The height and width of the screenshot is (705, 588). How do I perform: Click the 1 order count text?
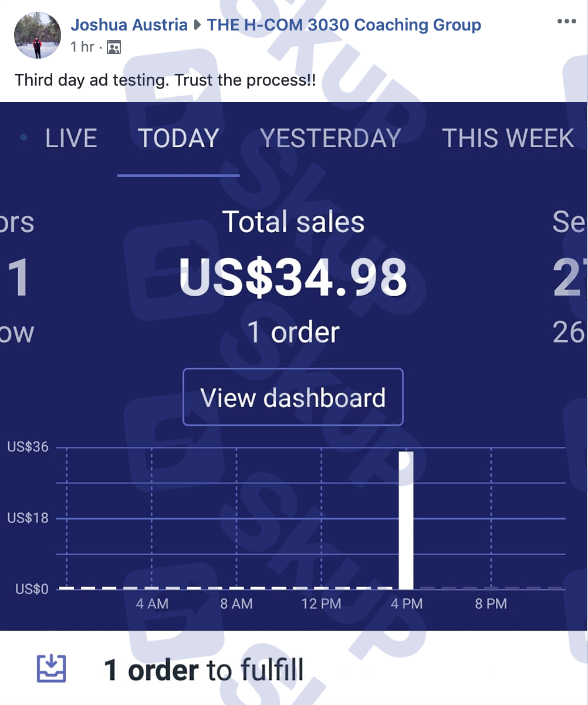tap(293, 333)
